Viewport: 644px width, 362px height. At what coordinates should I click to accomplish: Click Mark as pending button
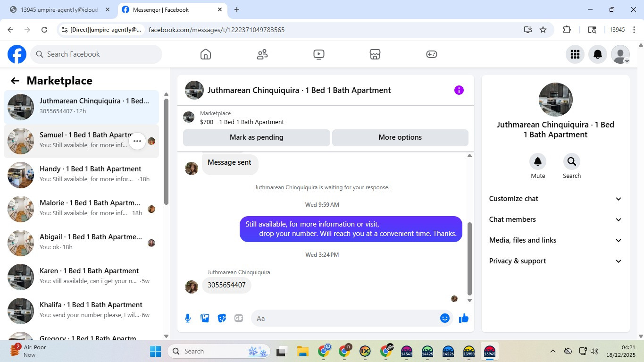click(257, 137)
